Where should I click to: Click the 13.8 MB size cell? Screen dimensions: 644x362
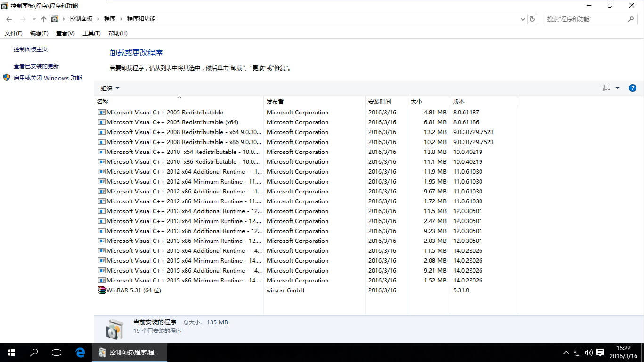(435, 152)
